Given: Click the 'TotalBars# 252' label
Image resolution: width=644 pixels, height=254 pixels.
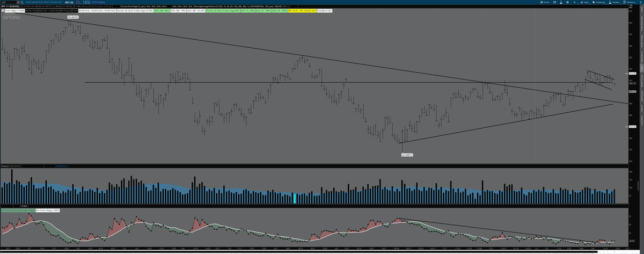Looking at the screenshot, I should coord(325,11).
